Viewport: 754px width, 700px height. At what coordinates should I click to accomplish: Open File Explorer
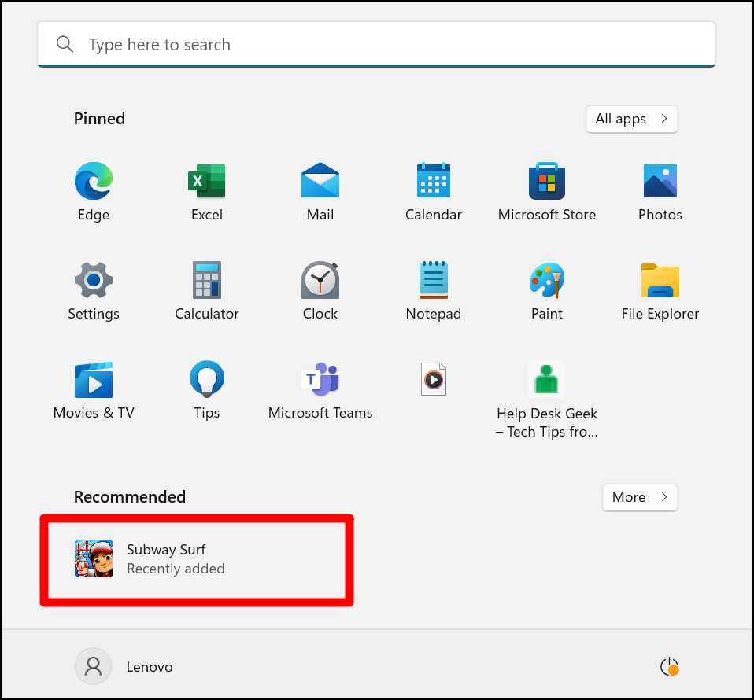(x=660, y=281)
